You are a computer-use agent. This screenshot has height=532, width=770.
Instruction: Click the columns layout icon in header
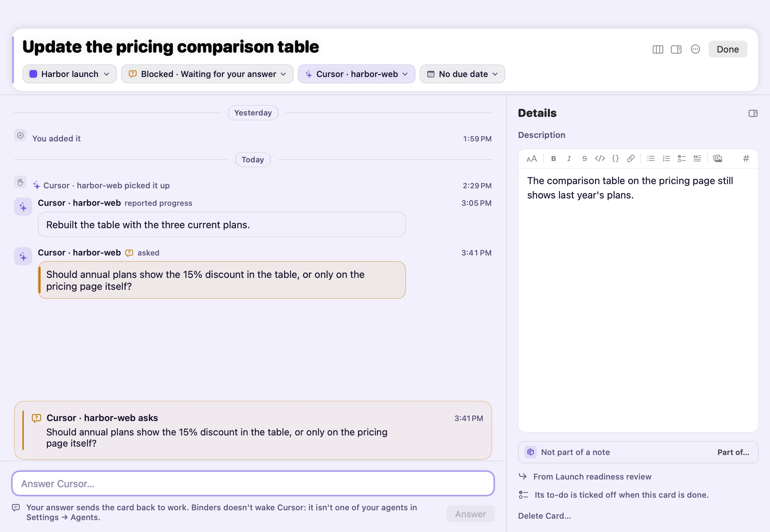[658, 49]
